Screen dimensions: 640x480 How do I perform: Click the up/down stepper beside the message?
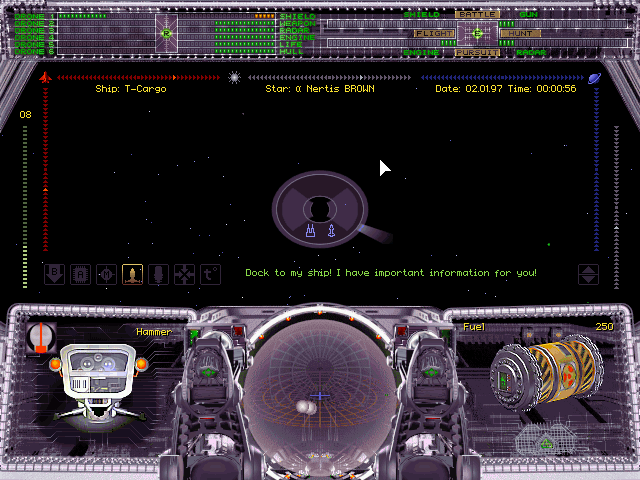point(588,274)
